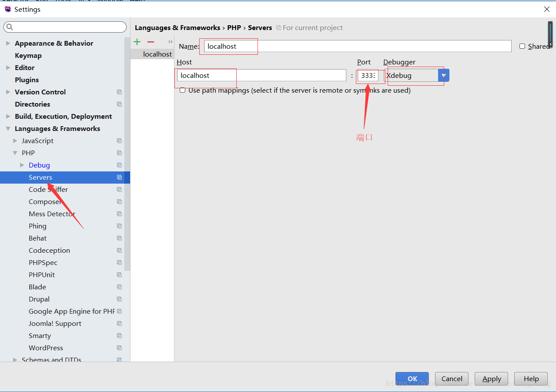
Task: Click project-level icon next to Joomla! Support
Action: coord(119,324)
